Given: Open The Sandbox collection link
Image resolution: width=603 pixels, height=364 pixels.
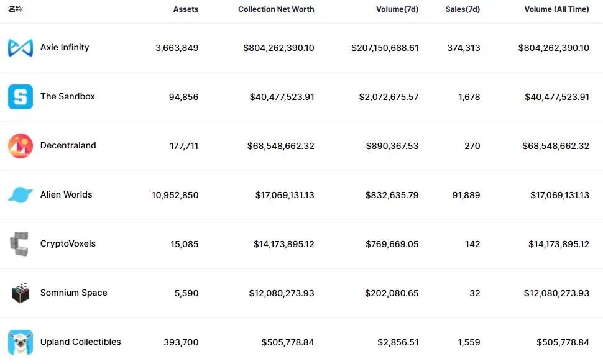Looking at the screenshot, I should click(x=68, y=97).
